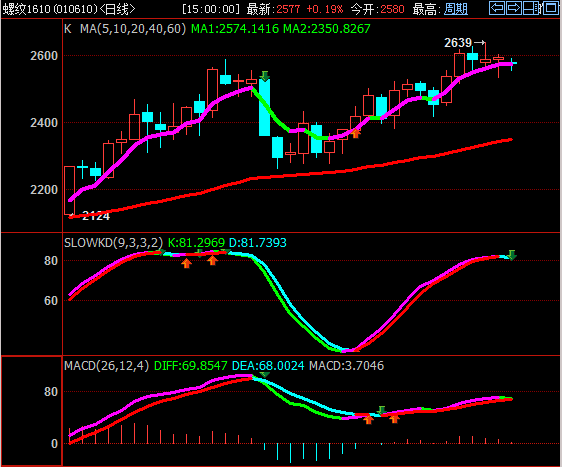Click the left arrow navigation icon

[x=497, y=8]
